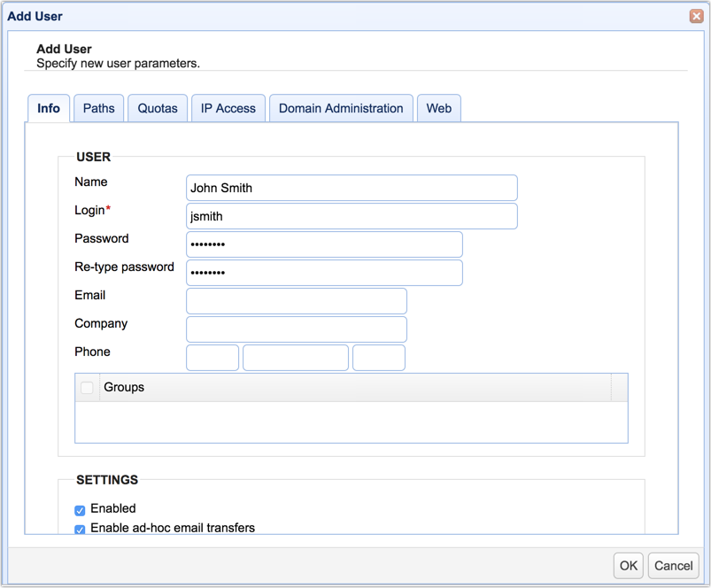Click the Password input field
711x588 pixels.
[324, 244]
